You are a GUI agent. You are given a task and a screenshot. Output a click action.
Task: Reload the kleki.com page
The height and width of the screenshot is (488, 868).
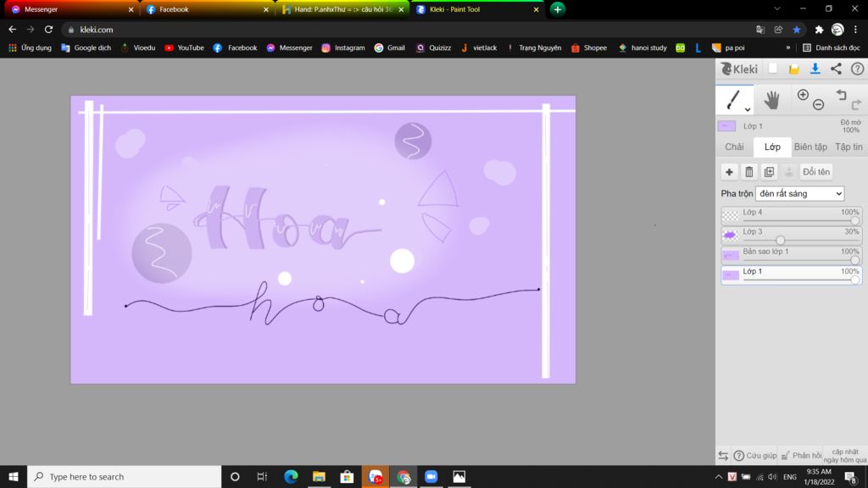tap(48, 30)
